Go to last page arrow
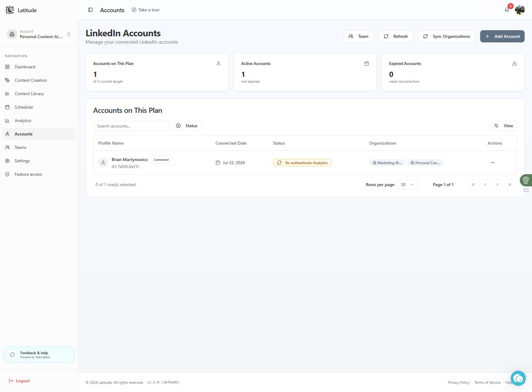This screenshot has height=392, width=532. point(510,185)
